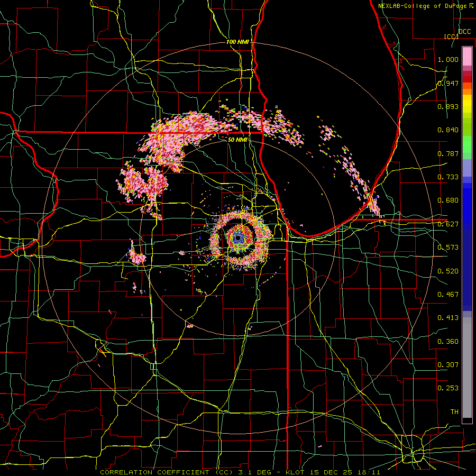The image size is (476, 476).
Task: Click the 50 NMI range ring label
Action: pyautogui.click(x=237, y=140)
